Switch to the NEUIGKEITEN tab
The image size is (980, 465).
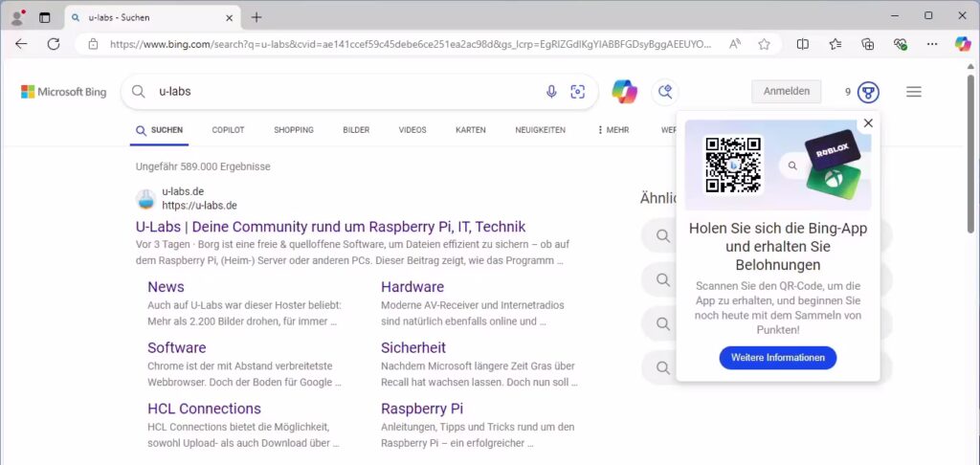540,130
